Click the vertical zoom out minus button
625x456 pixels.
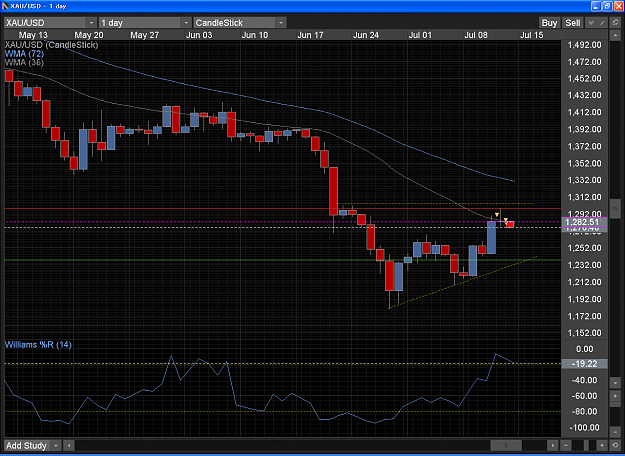pyautogui.click(x=615, y=432)
